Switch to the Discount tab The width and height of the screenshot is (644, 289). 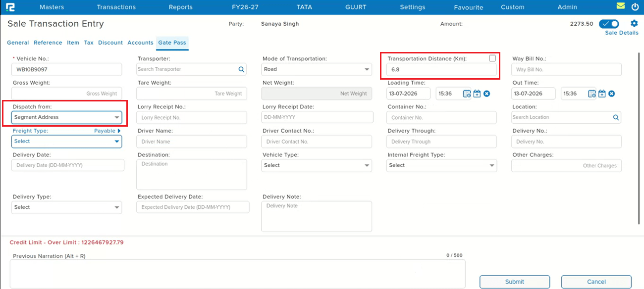pyautogui.click(x=110, y=43)
